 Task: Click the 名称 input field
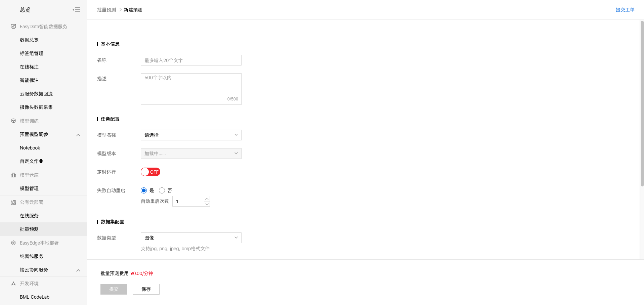coord(191,60)
